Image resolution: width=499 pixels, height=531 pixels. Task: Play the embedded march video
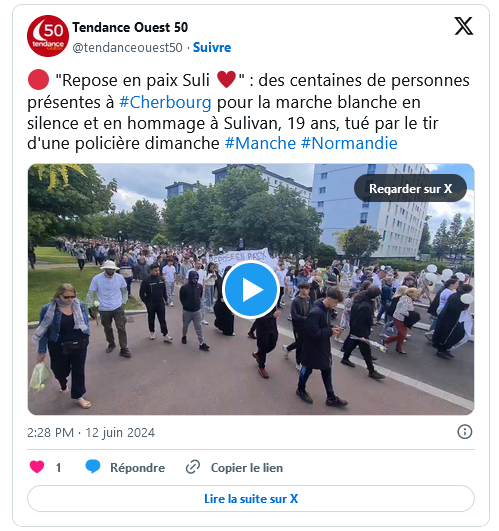point(251,290)
